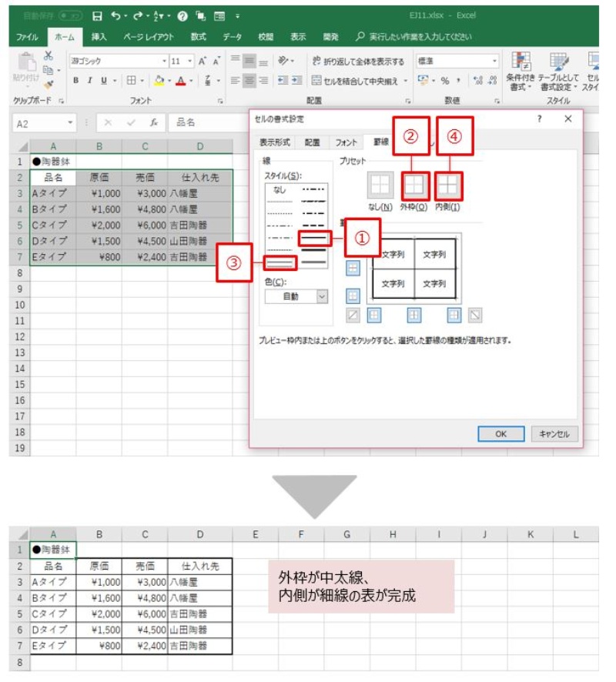Toggle the diagonal-down border button
This screenshot has height=682, width=616.
[x=475, y=314]
